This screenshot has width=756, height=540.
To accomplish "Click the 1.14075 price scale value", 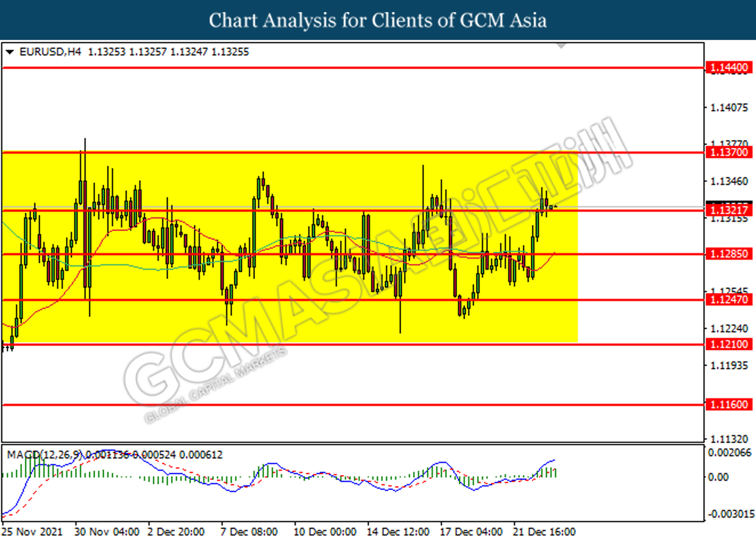I will click(x=729, y=107).
